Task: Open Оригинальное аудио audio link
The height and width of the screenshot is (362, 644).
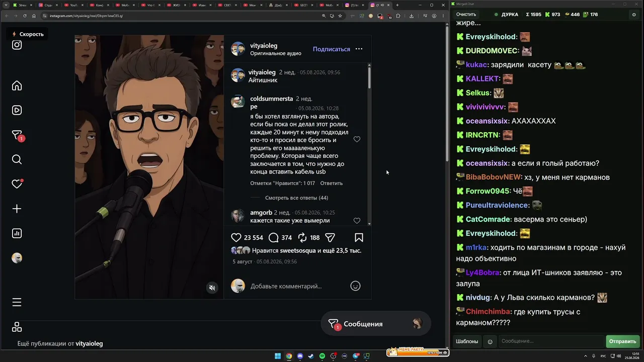Action: coord(276,53)
